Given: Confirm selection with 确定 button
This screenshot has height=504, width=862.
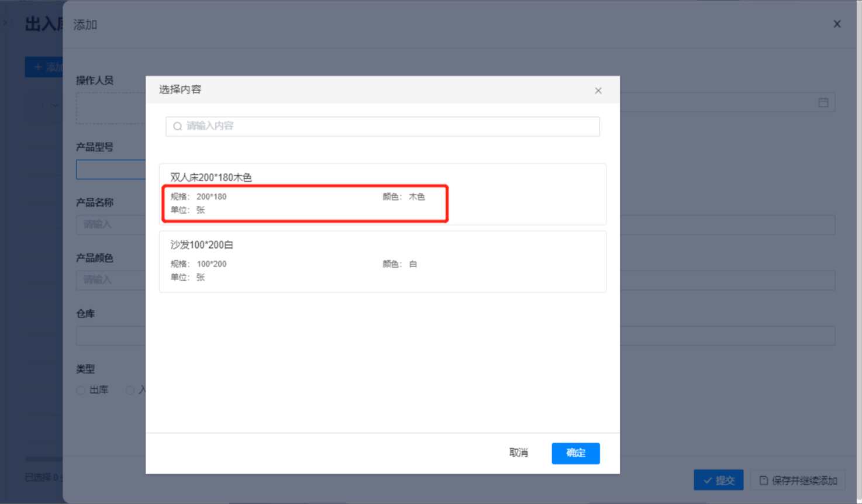Looking at the screenshot, I should click(x=575, y=453).
